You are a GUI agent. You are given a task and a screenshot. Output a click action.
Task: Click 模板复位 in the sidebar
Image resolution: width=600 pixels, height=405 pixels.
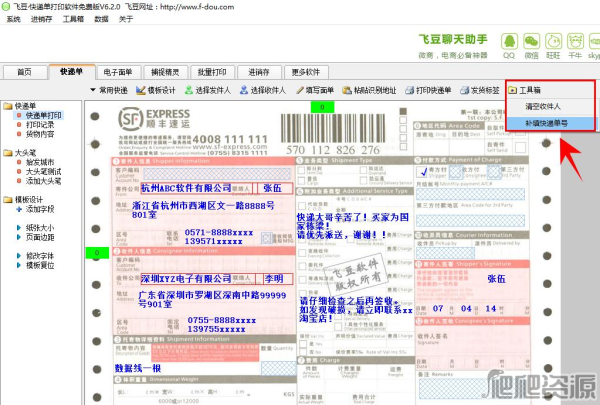40,265
